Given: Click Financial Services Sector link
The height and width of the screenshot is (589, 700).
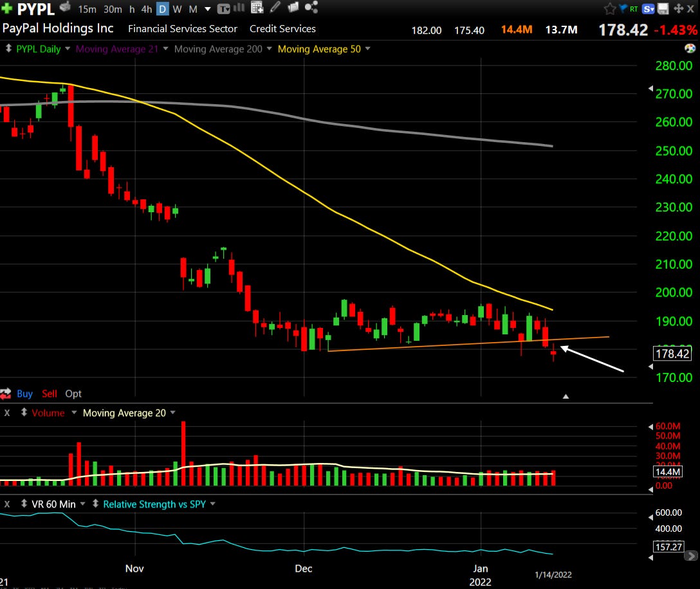Looking at the screenshot, I should [183, 28].
